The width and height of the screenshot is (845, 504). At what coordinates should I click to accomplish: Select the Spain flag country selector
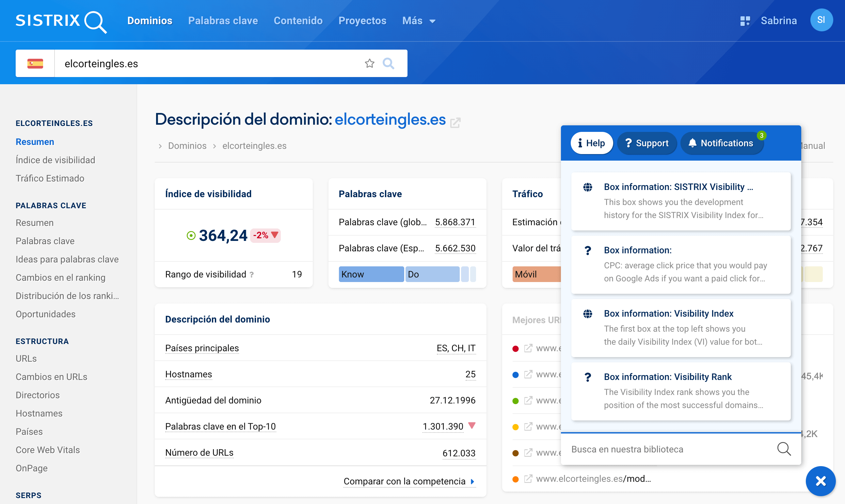pos(35,64)
